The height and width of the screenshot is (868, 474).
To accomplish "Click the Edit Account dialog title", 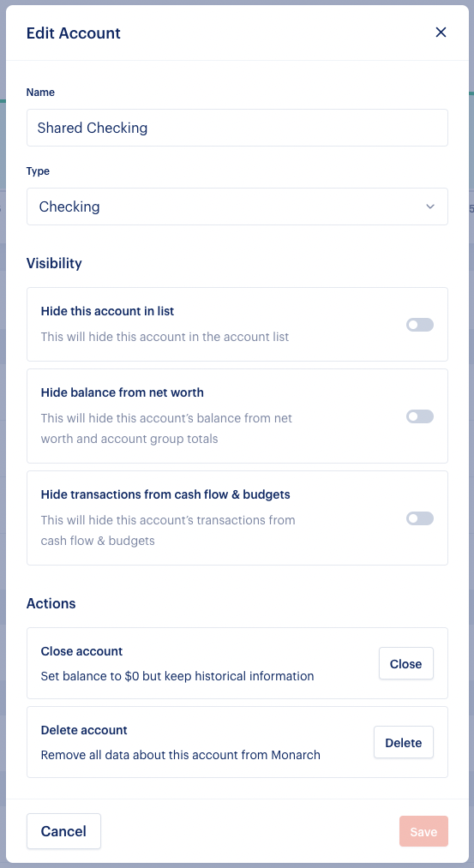I will 74,33.
